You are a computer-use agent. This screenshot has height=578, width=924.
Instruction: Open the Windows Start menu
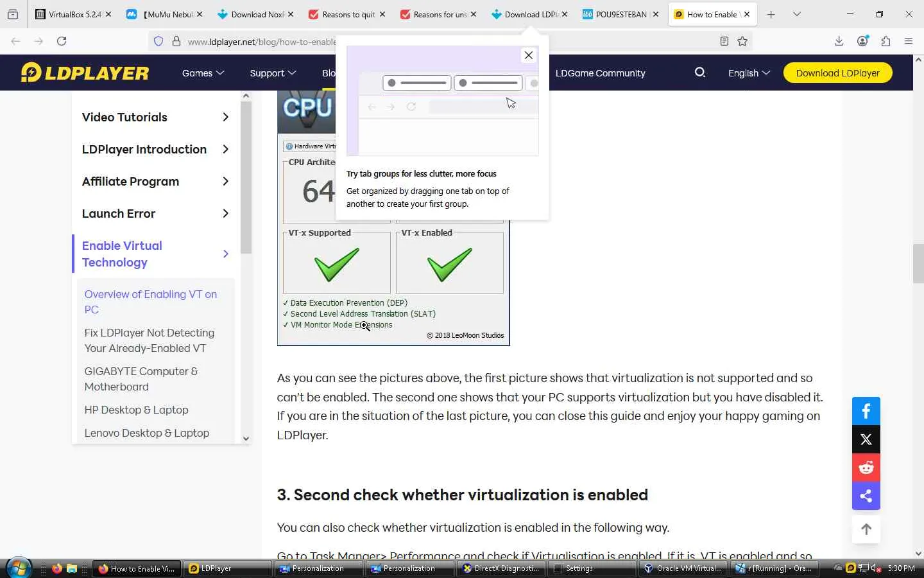click(x=18, y=568)
